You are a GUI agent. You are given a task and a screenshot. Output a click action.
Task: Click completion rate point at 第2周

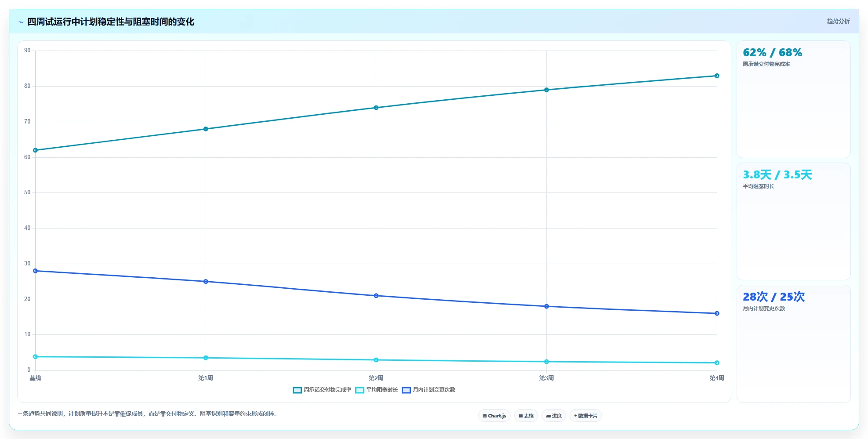pyautogui.click(x=376, y=108)
